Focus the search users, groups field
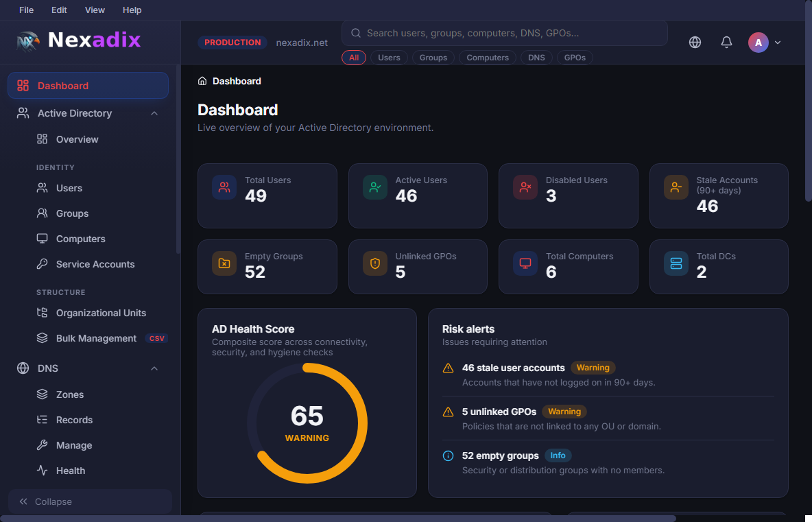812x522 pixels. tap(504, 33)
